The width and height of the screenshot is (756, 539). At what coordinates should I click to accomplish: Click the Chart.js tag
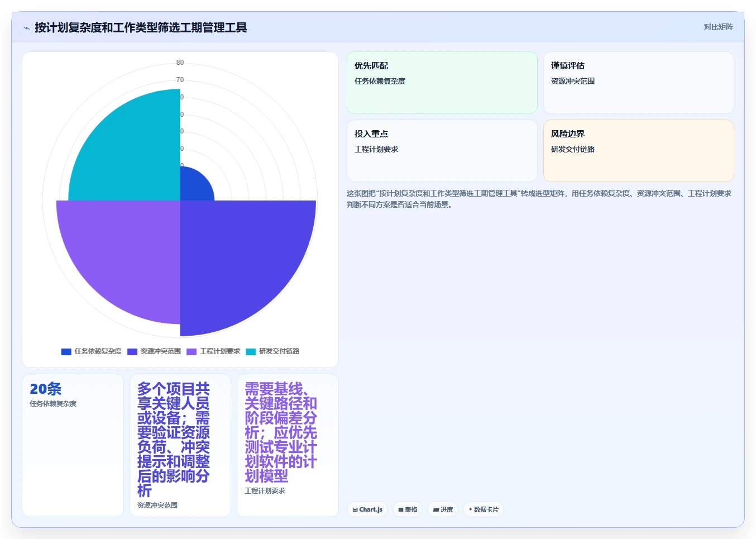tap(367, 509)
